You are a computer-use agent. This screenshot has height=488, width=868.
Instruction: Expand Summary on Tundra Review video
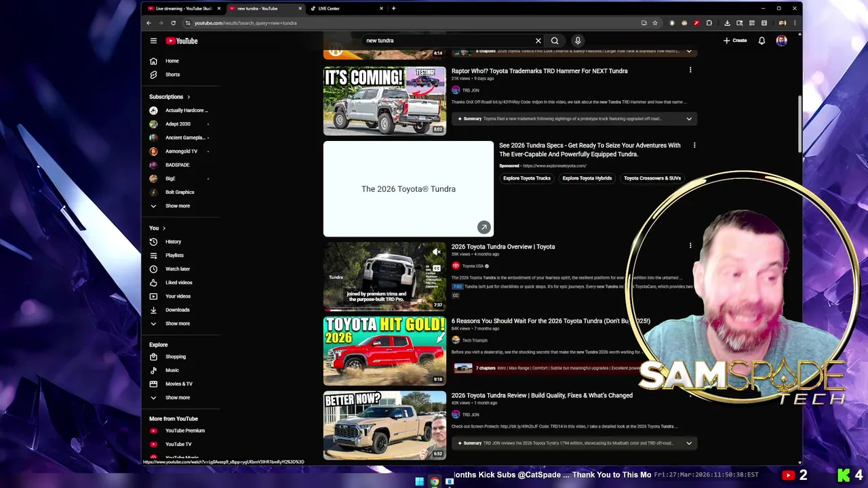pyautogui.click(x=689, y=443)
